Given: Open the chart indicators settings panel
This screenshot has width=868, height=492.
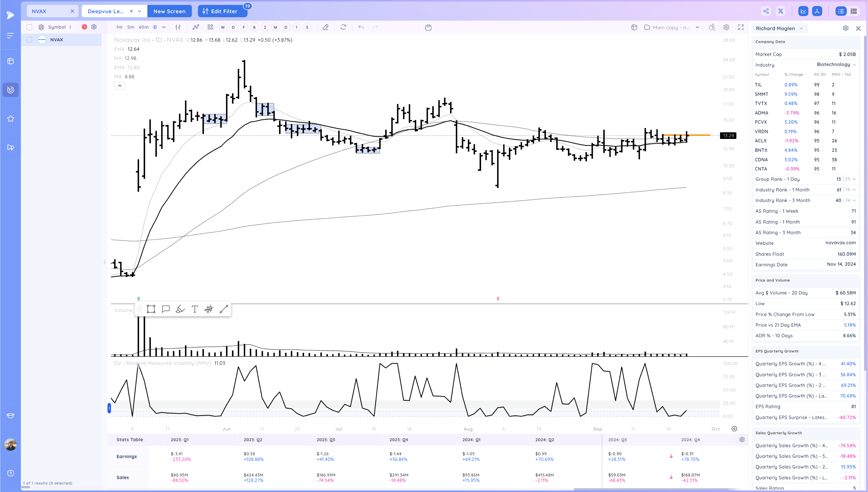Looking at the screenshot, I should (x=726, y=27).
